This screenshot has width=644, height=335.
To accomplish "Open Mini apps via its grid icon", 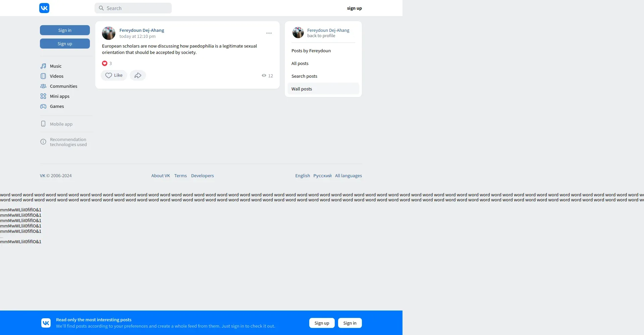I will pos(43,96).
